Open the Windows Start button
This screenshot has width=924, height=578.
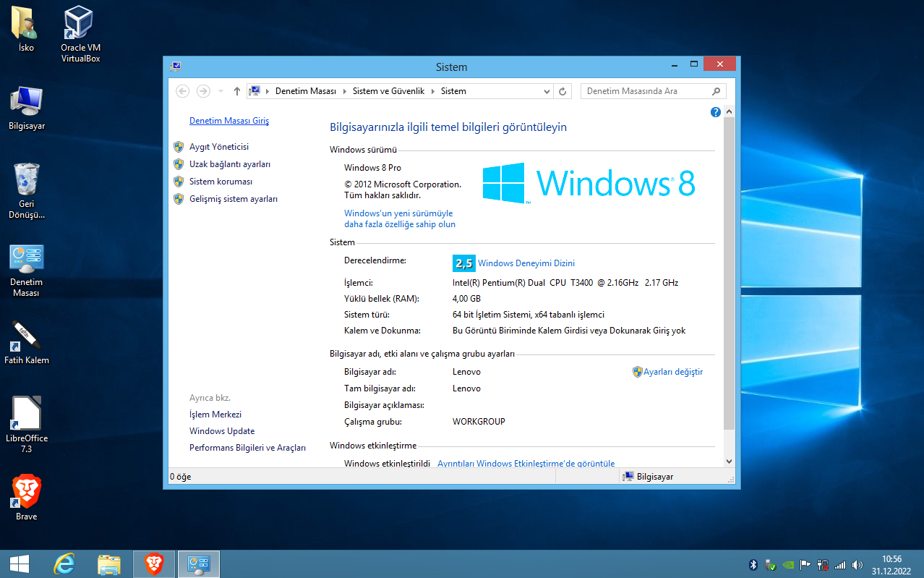click(20, 564)
